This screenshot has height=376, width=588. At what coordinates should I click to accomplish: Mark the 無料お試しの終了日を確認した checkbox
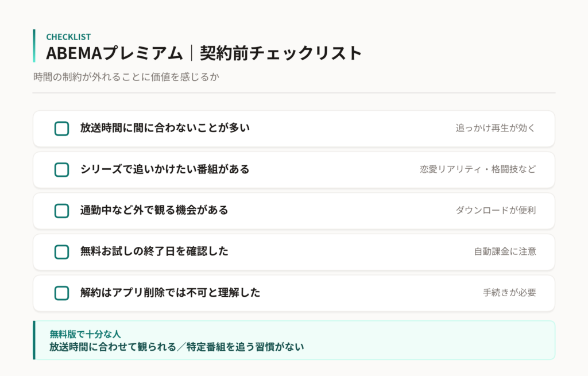[x=62, y=252]
